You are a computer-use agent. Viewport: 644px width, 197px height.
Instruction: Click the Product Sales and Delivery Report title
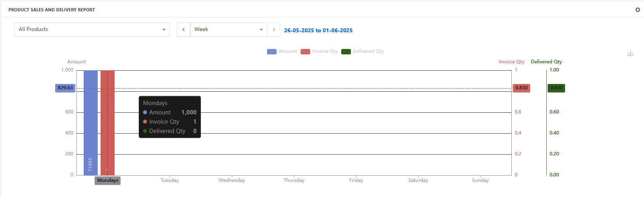[52, 10]
